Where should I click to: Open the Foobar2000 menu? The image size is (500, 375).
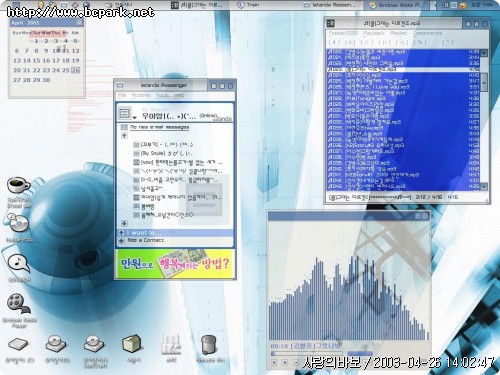coord(343,33)
